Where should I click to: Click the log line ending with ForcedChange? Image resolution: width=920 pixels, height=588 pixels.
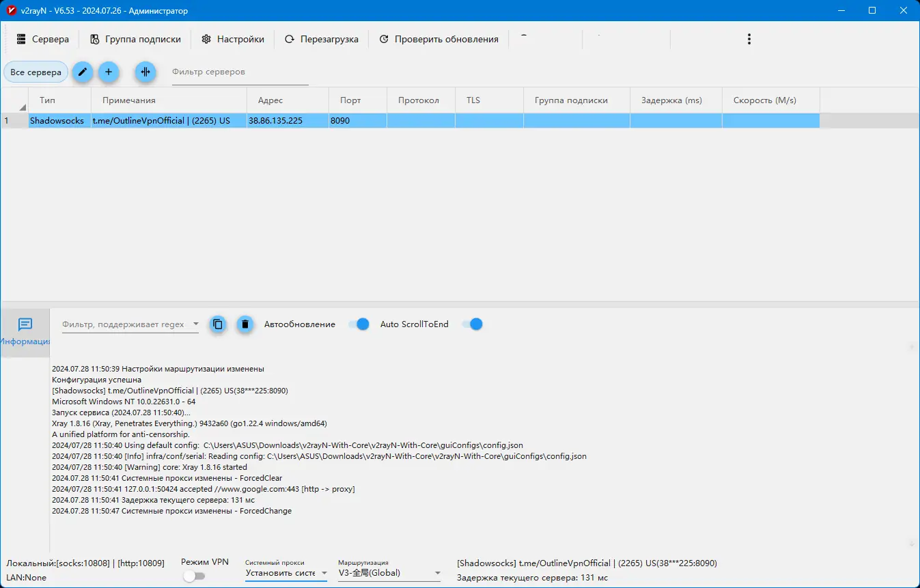[x=171, y=511]
